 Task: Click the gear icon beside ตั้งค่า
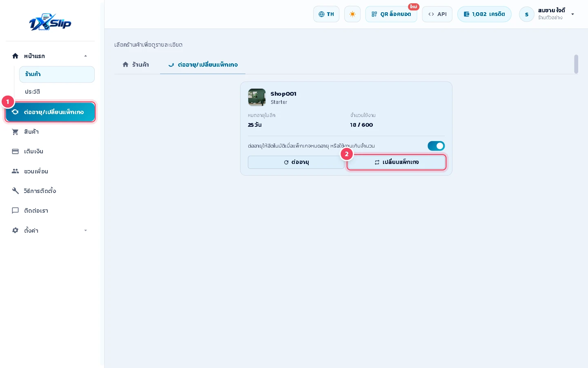[x=16, y=230]
